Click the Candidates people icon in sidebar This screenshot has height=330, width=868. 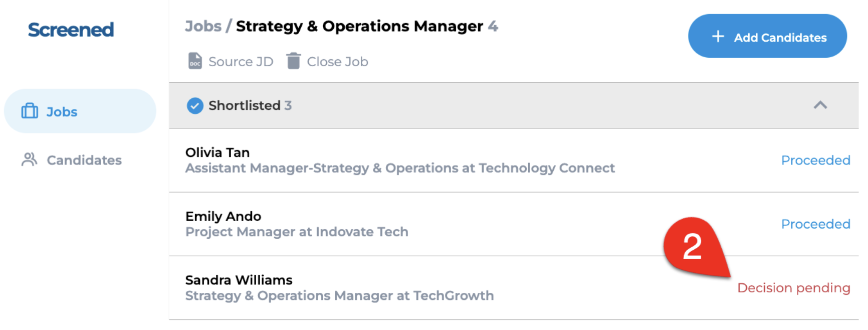(30, 159)
